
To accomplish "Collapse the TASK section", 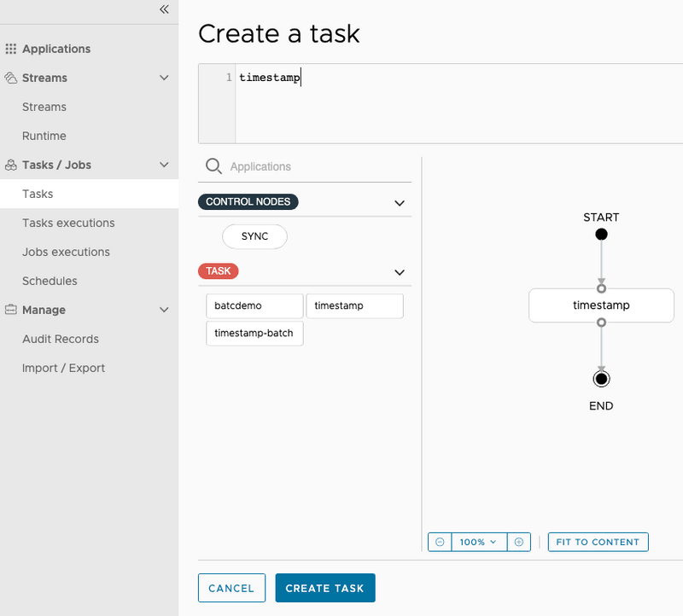I will pos(399,272).
